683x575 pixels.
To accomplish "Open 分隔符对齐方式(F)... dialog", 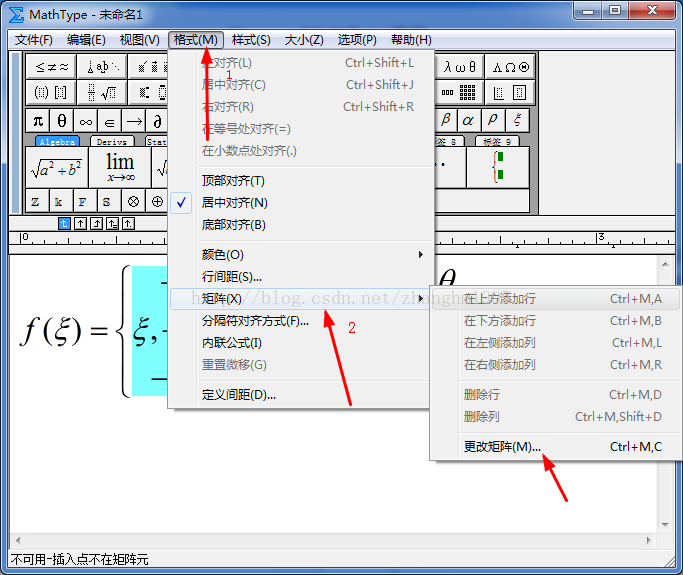I will pos(301,321).
